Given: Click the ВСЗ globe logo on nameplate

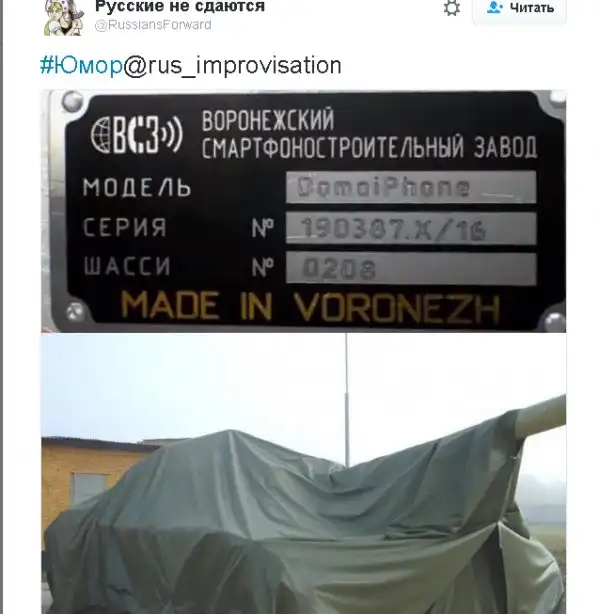Looking at the screenshot, I should 137,134.
